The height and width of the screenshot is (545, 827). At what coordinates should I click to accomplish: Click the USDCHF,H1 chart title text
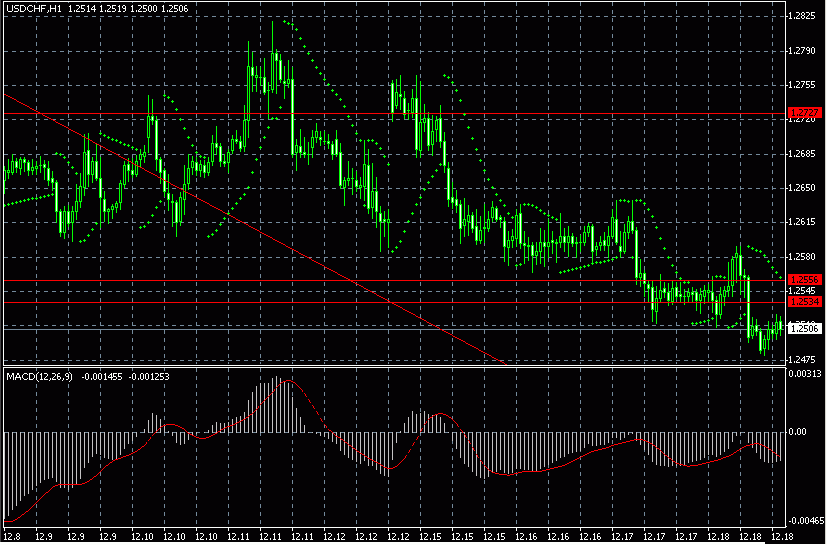(33, 9)
